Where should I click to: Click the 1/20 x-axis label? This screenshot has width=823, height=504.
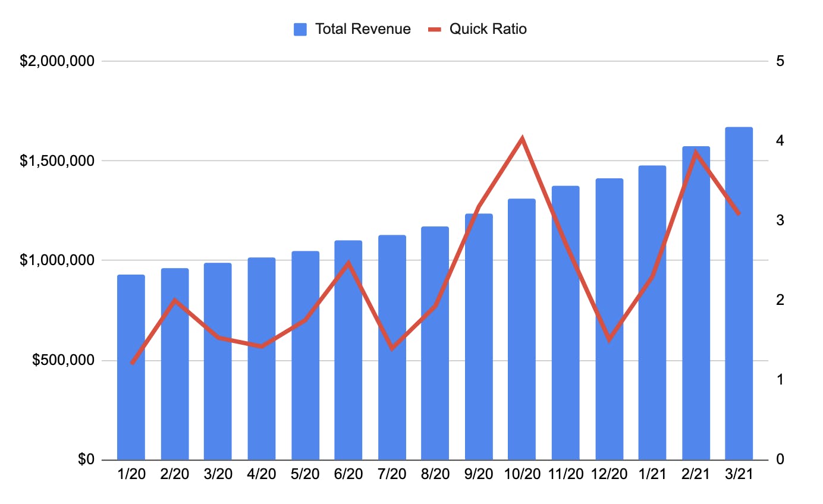[131, 475]
